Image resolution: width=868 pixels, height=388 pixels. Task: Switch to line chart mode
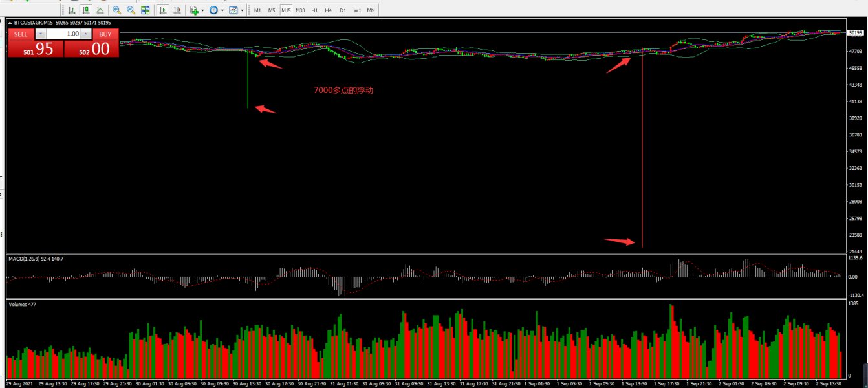100,10
